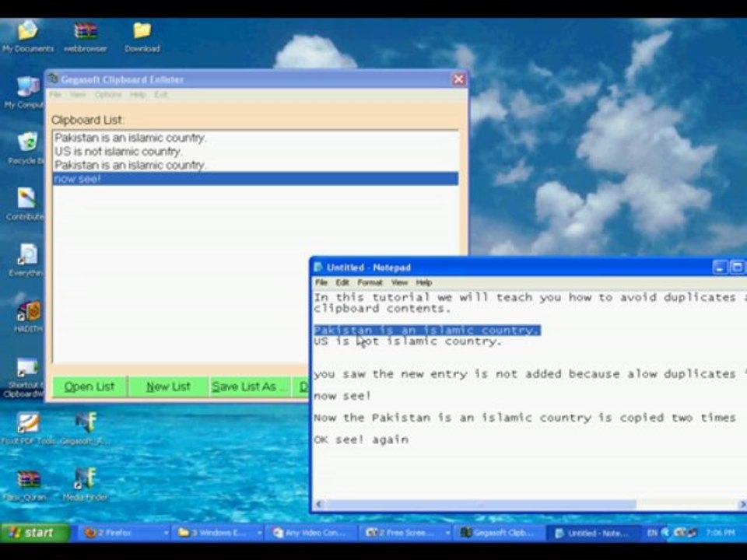Close the Gegasoft Clipboard Enlister window
Screen dimensions: 747x560
click(458, 79)
